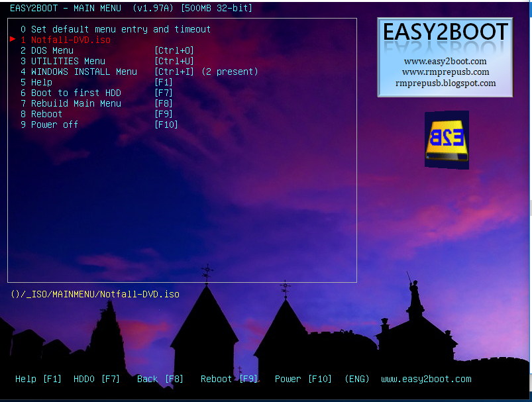Click the 'EASY2BOOT - MAIN MENU' title
Viewport: 532px width, 402px height.
click(66, 8)
